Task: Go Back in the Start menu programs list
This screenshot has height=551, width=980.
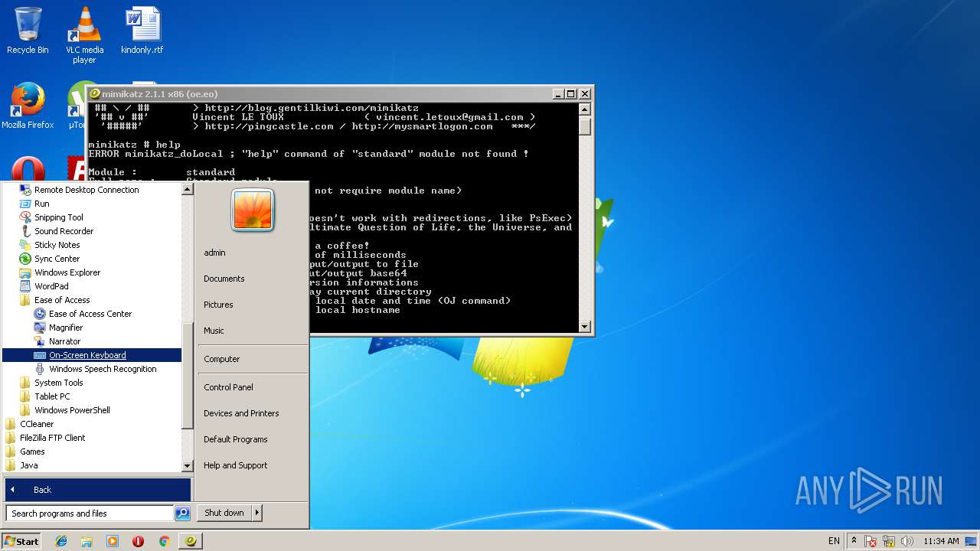Action: [97, 490]
